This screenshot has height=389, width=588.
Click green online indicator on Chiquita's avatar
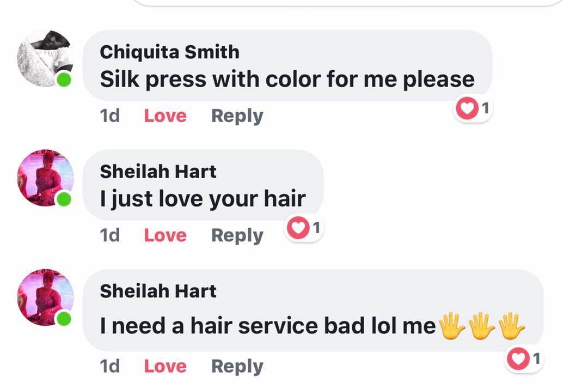click(64, 80)
